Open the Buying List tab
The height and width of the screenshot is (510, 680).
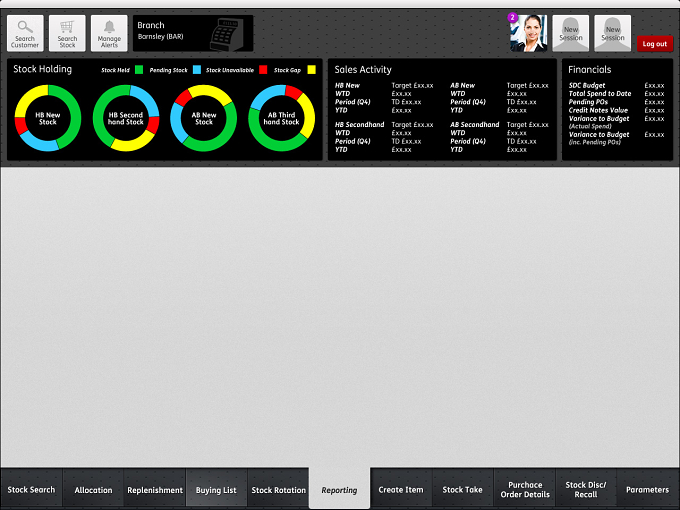216,490
